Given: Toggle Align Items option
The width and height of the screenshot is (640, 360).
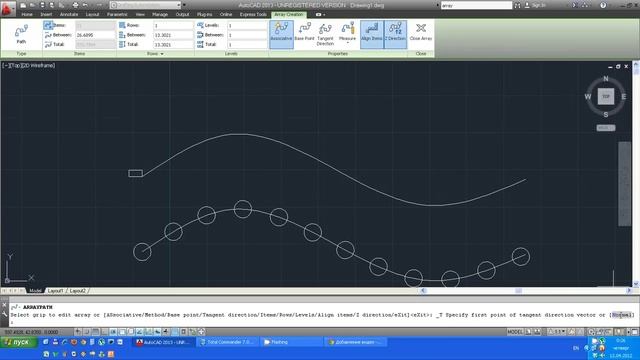Looking at the screenshot, I should pos(371,34).
